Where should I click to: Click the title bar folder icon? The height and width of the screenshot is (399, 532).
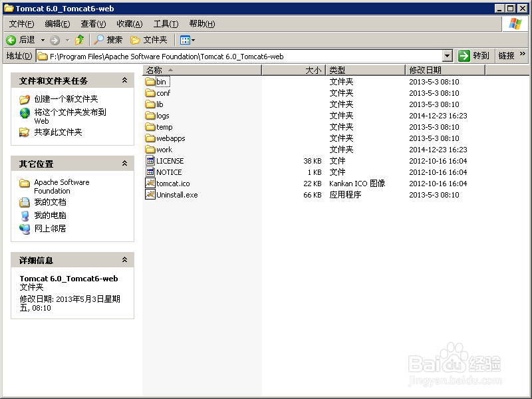(9, 8)
